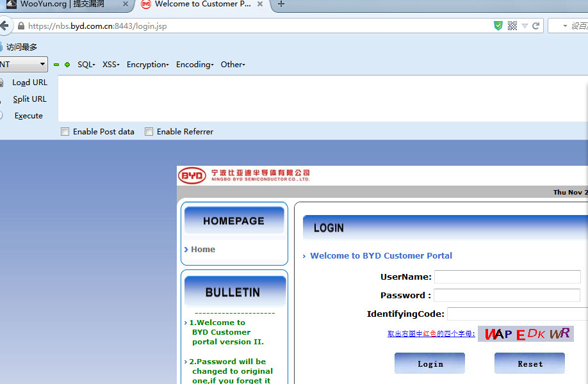
Task: Open the Home link in sidebar
Action: (x=203, y=250)
